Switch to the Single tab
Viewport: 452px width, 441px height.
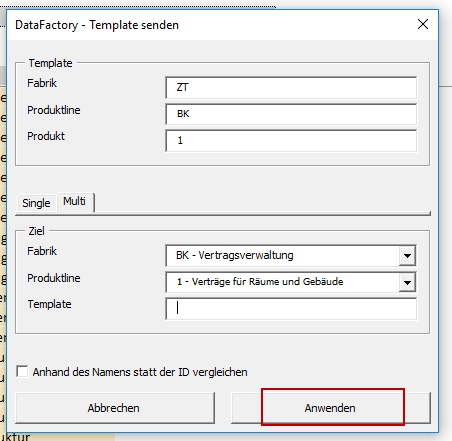click(x=36, y=203)
